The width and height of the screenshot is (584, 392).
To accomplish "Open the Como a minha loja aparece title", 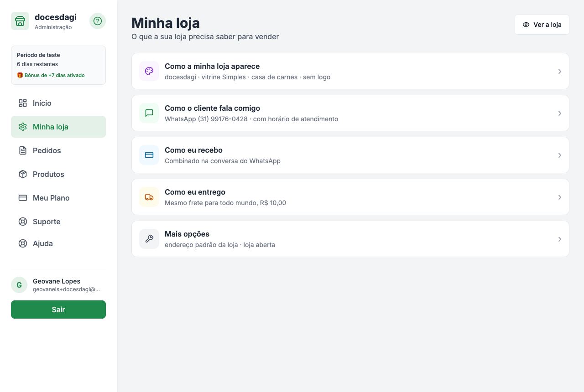I will pyautogui.click(x=212, y=66).
